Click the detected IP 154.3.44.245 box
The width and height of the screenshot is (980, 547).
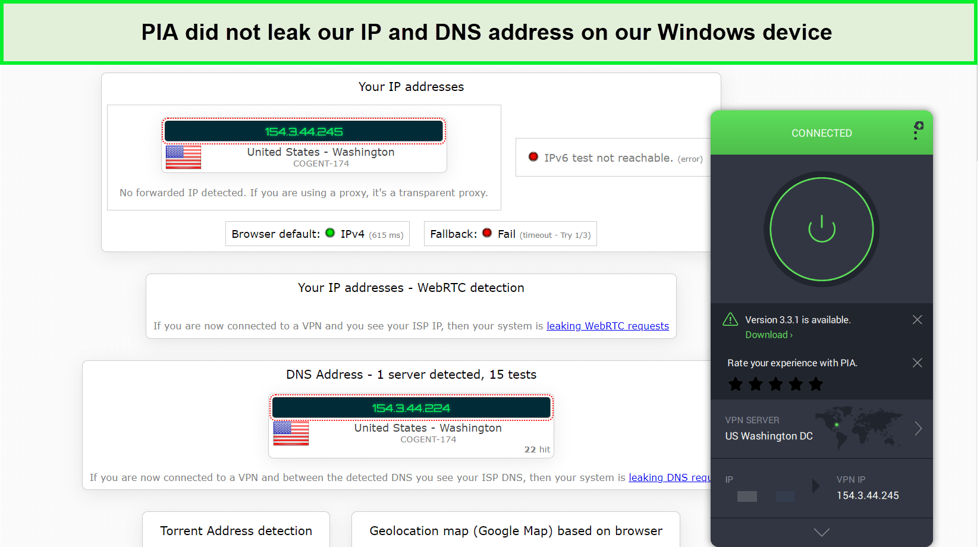(304, 131)
